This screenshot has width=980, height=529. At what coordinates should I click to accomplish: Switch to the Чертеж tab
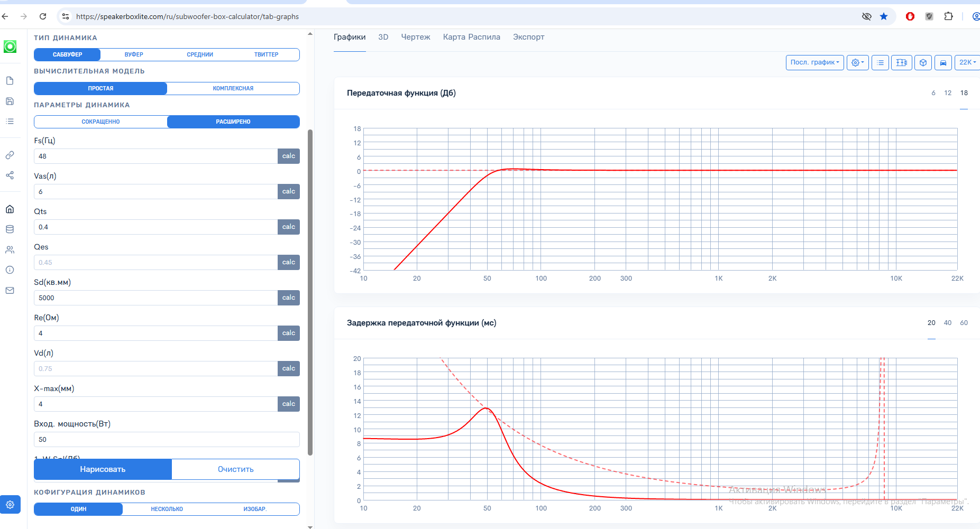coord(416,37)
